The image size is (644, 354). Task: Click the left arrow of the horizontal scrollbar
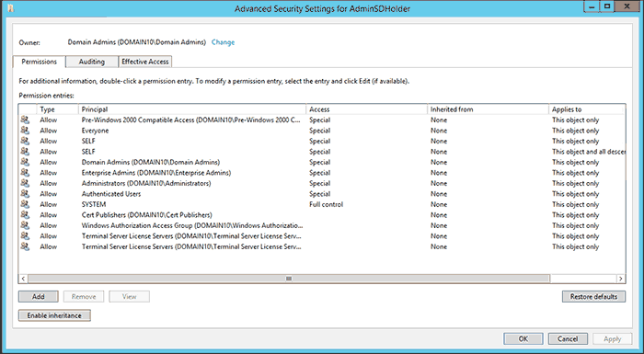tap(23, 279)
